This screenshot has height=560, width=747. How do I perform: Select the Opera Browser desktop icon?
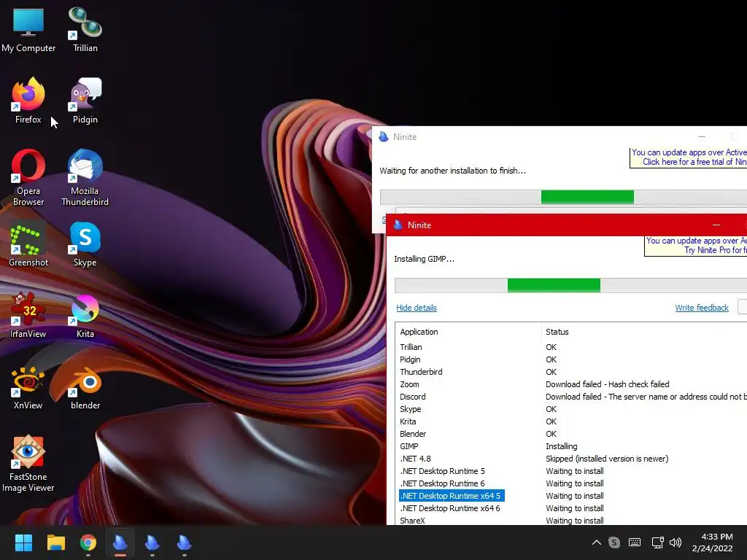28,178
